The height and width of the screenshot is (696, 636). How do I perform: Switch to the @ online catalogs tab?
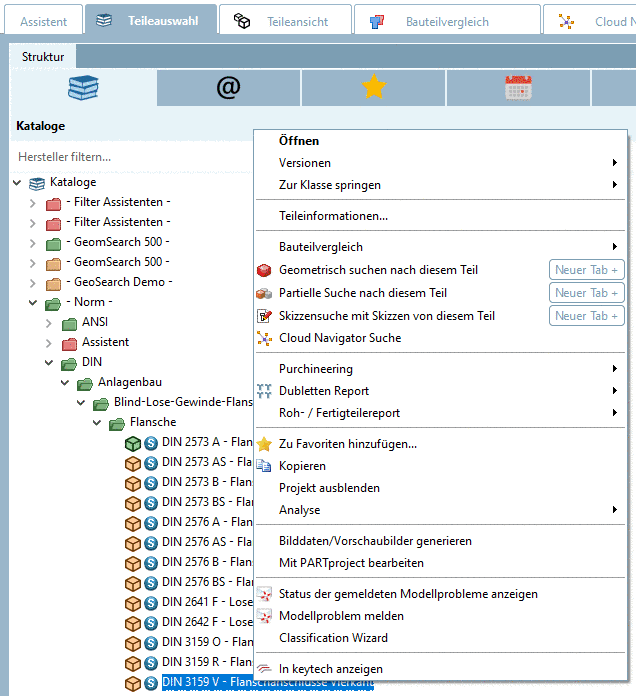[x=229, y=87]
